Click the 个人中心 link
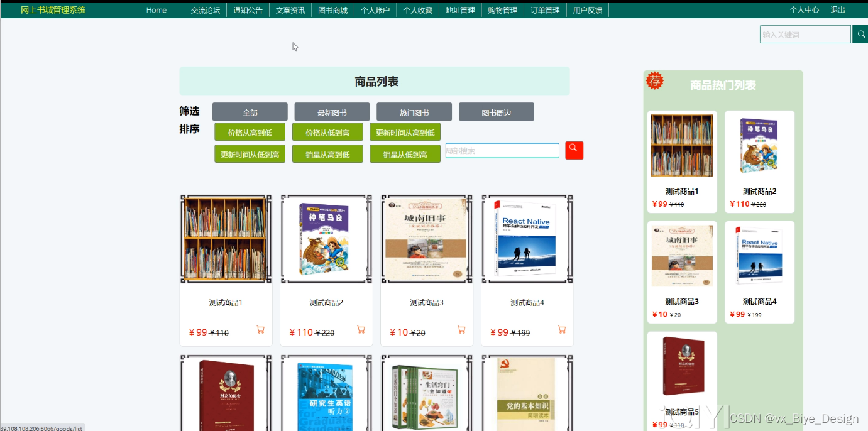868x431 pixels. (x=805, y=10)
